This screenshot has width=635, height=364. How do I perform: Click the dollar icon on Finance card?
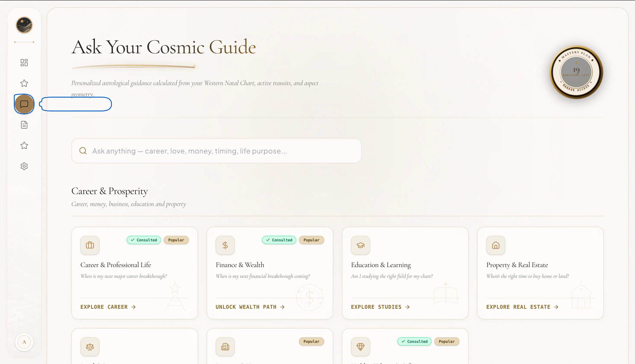(x=225, y=245)
